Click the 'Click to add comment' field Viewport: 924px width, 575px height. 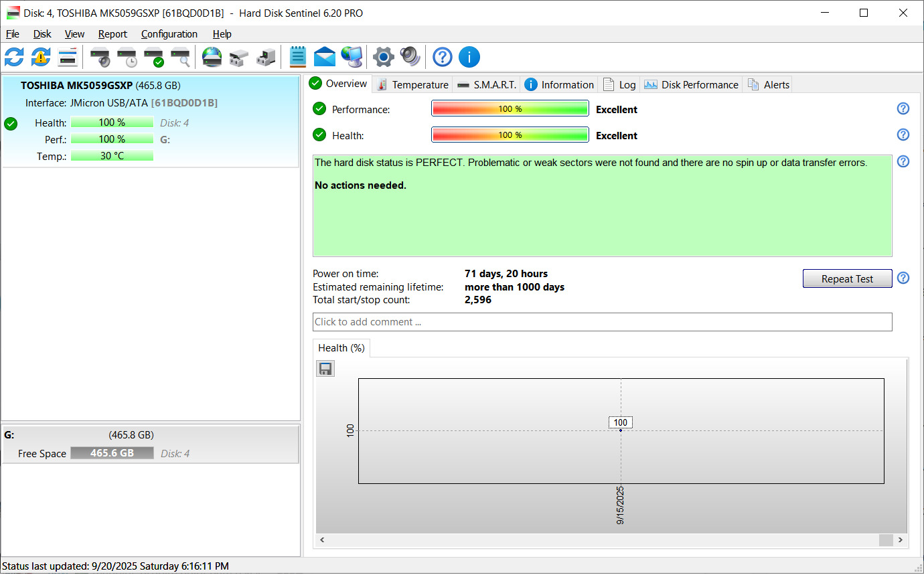[602, 322]
